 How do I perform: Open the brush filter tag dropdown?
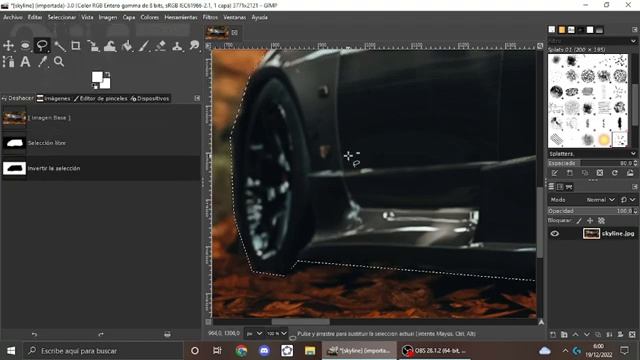633,41
